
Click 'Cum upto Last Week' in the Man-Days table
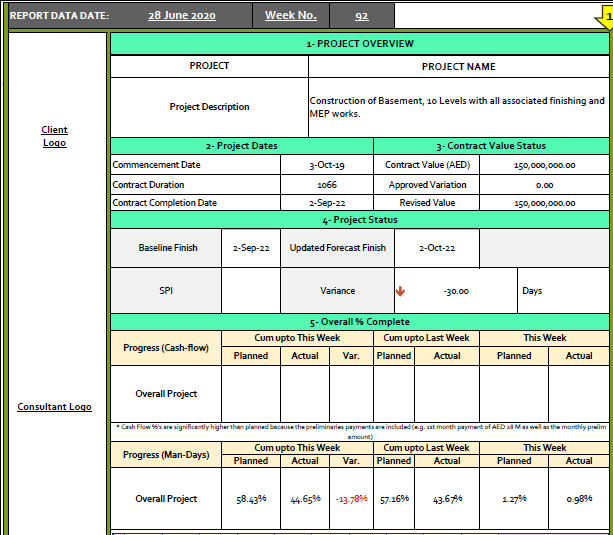pos(426,448)
